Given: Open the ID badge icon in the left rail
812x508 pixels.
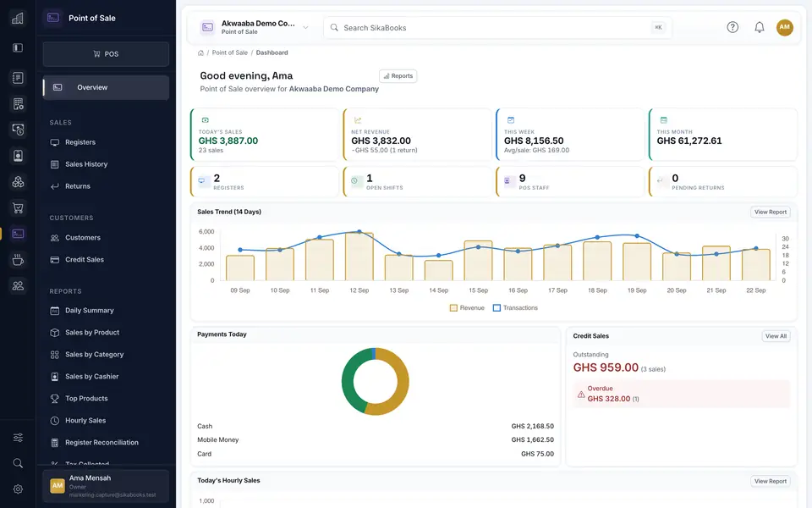Looking at the screenshot, I should (x=18, y=156).
